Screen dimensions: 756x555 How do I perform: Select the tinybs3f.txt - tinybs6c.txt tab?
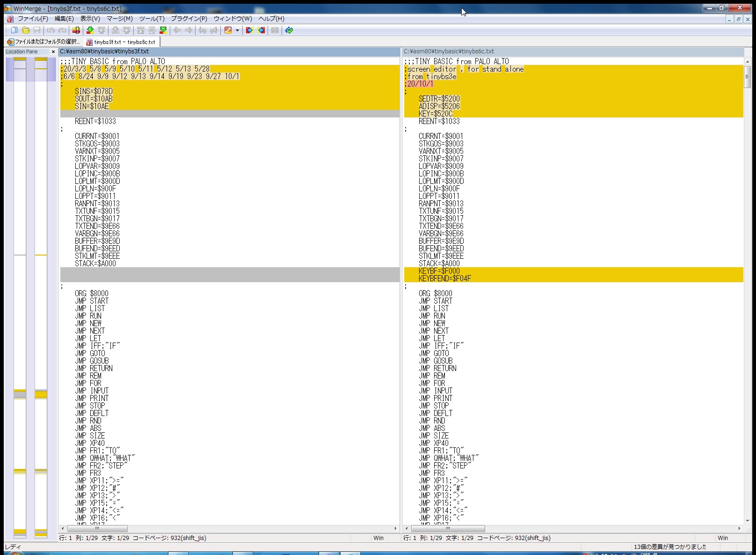[121, 42]
